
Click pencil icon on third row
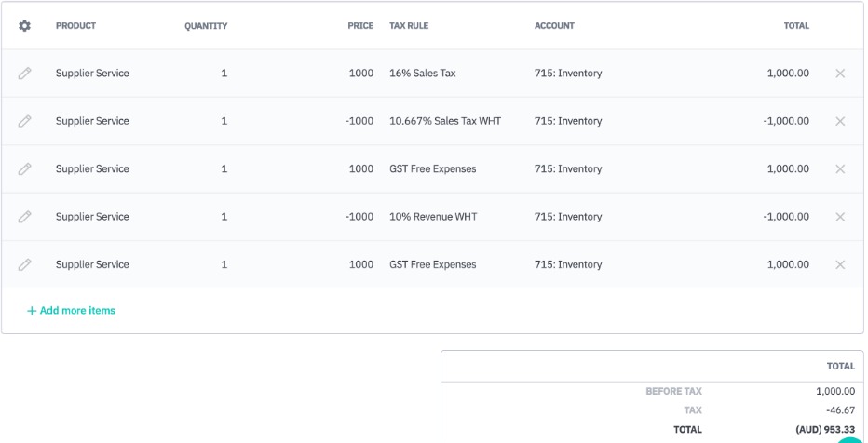pos(25,169)
